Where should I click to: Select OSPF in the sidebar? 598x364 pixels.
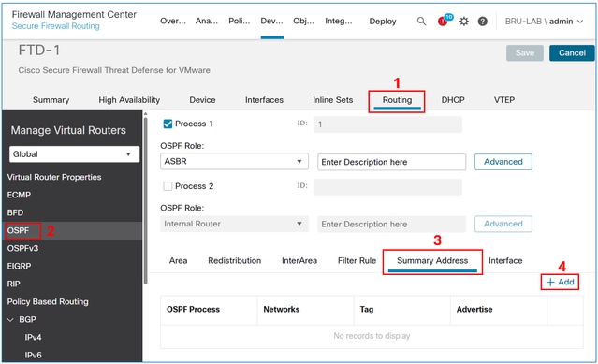[x=18, y=230]
